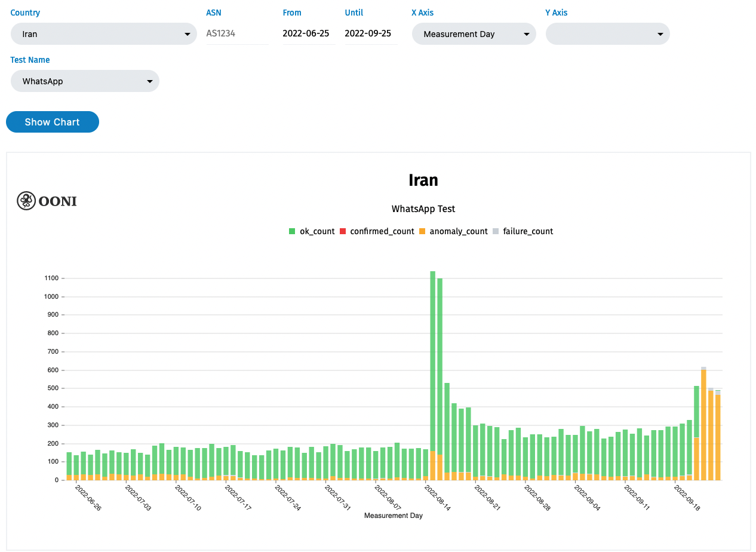Click the Iran chart title
This screenshot has width=756, height=552.
pos(423,180)
